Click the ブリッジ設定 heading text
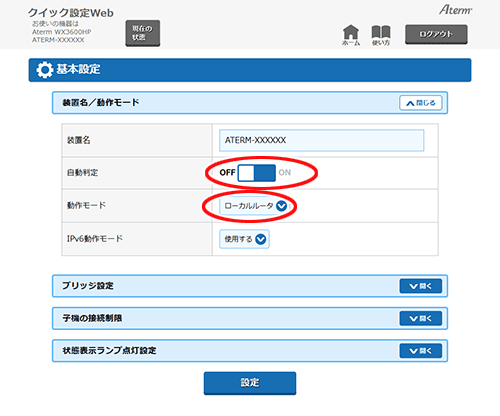Screen dimensions: 500x416 (x=88, y=286)
